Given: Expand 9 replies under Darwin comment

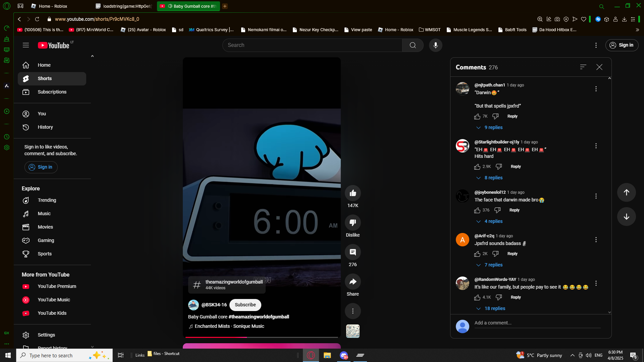Looking at the screenshot, I should coord(493,127).
